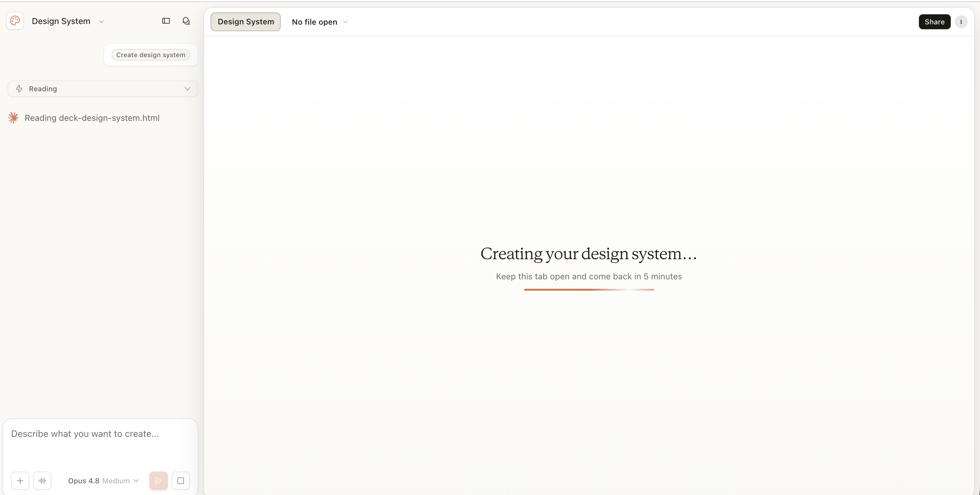Screen dimensions: 980x495
Task: Click the Share button
Action: [935, 22]
